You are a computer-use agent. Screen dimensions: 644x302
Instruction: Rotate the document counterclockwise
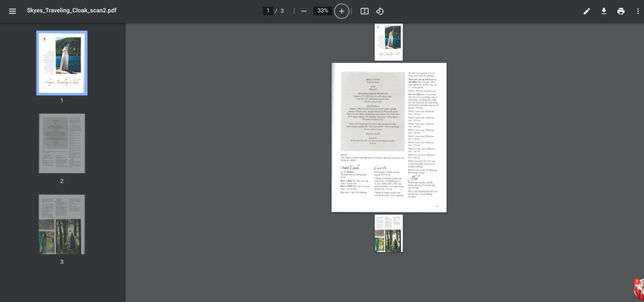coord(380,11)
